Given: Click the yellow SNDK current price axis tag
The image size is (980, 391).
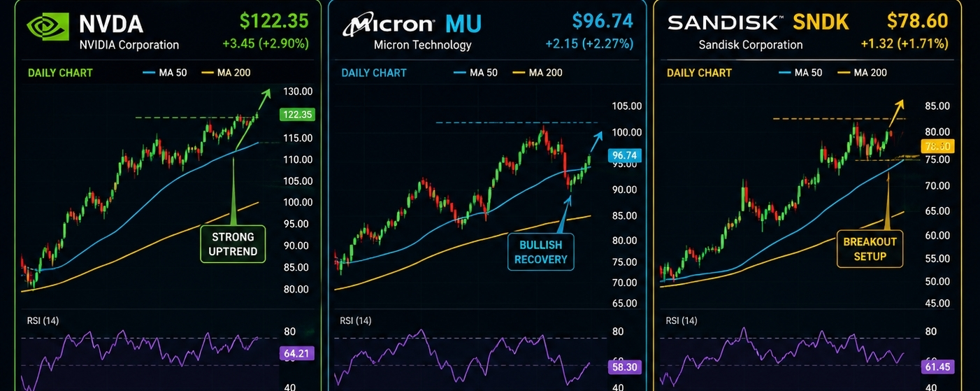Looking at the screenshot, I should tap(937, 146).
